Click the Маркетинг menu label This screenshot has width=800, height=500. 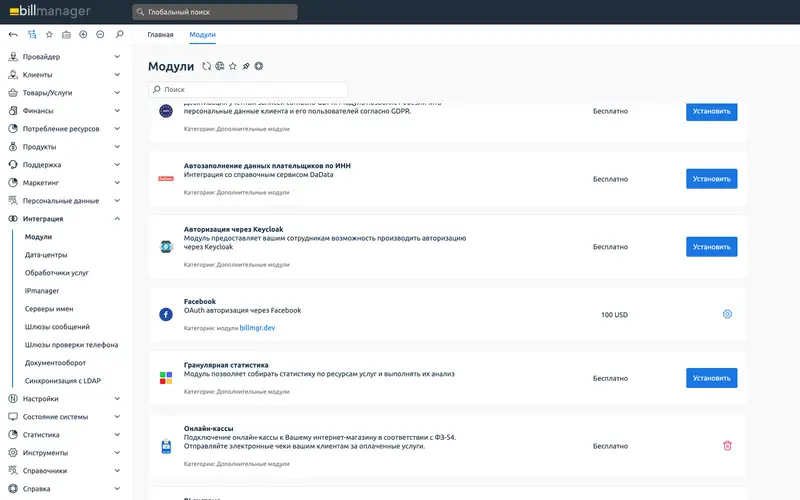[41, 183]
